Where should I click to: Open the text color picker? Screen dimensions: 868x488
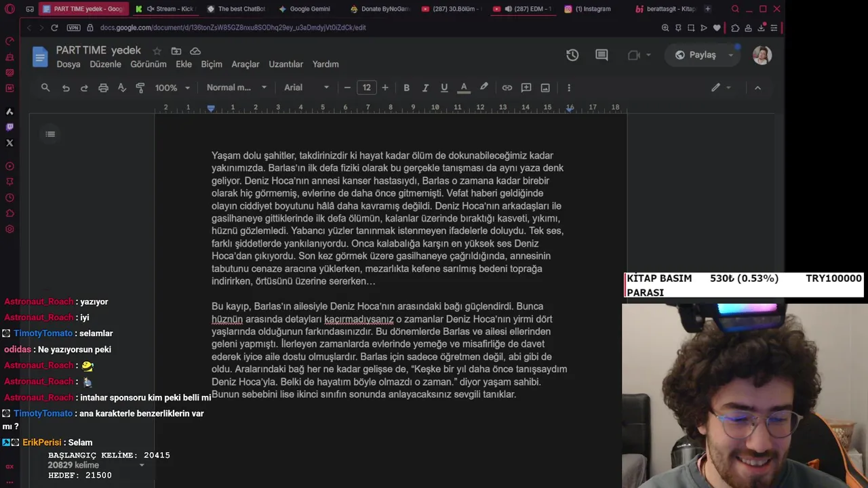464,87
